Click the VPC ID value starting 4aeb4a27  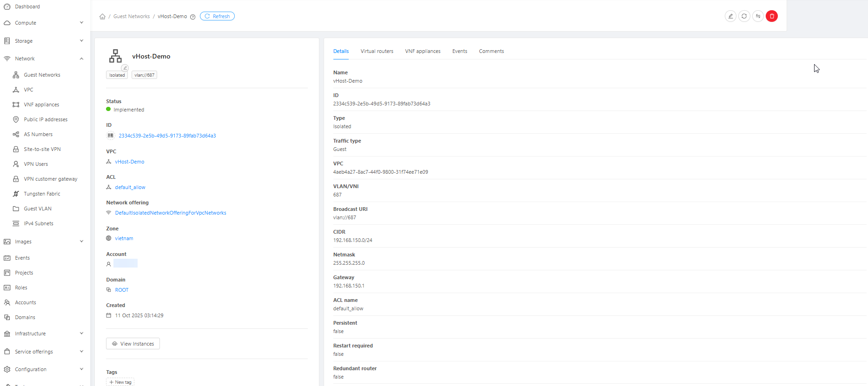click(381, 172)
